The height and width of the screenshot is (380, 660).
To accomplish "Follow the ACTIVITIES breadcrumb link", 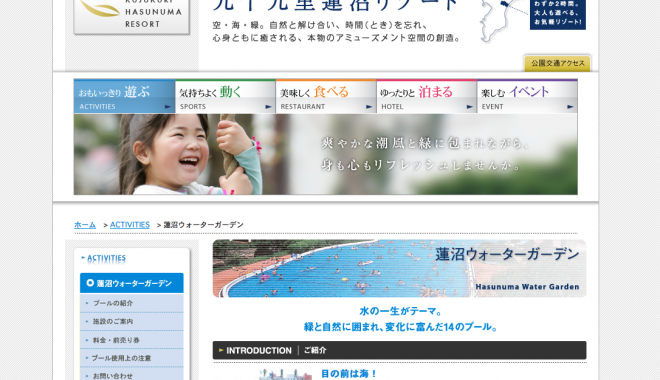I will tap(130, 225).
